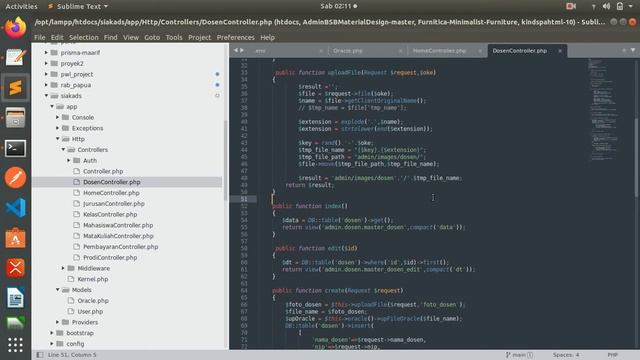Image resolution: width=640 pixels, height=360 pixels.
Task: Expand the Middleware folder
Action: [x=63, y=268]
